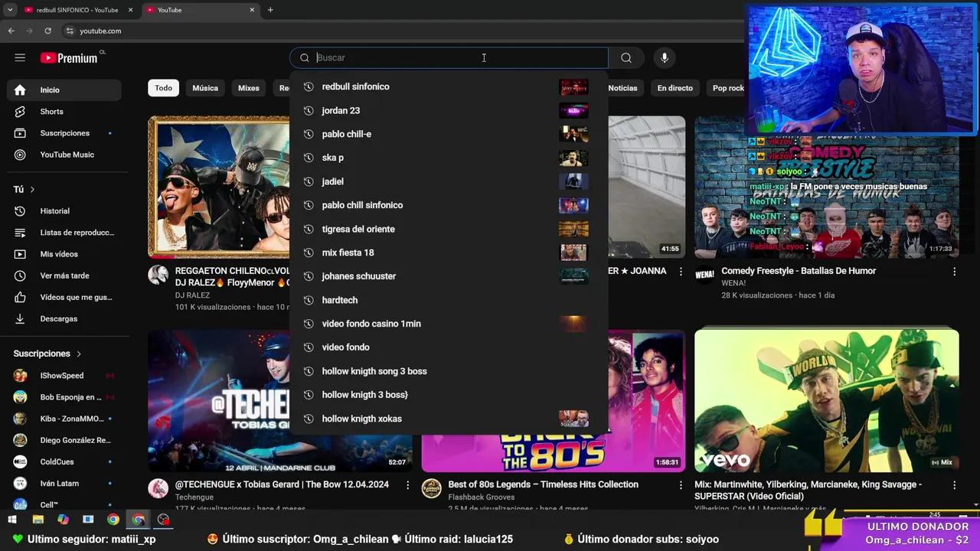Expand the Tú section
This screenshot has height=551, width=980.
coord(24,189)
